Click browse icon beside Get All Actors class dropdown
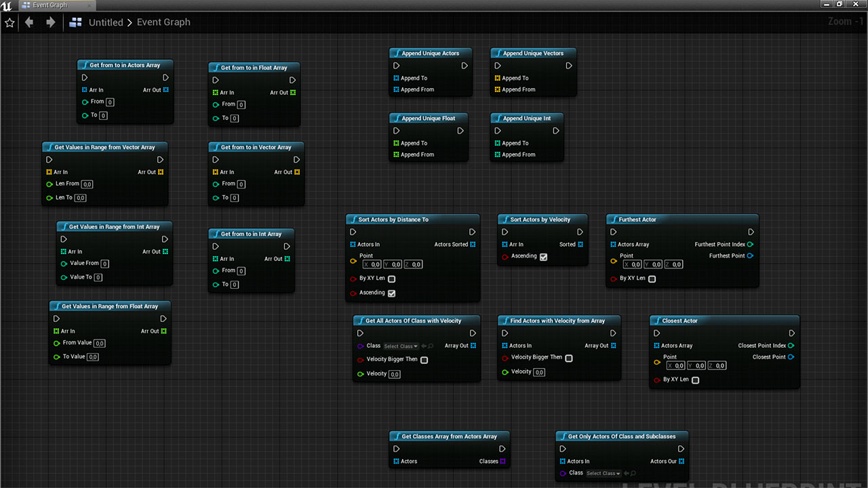The width and height of the screenshot is (868, 488). click(431, 346)
